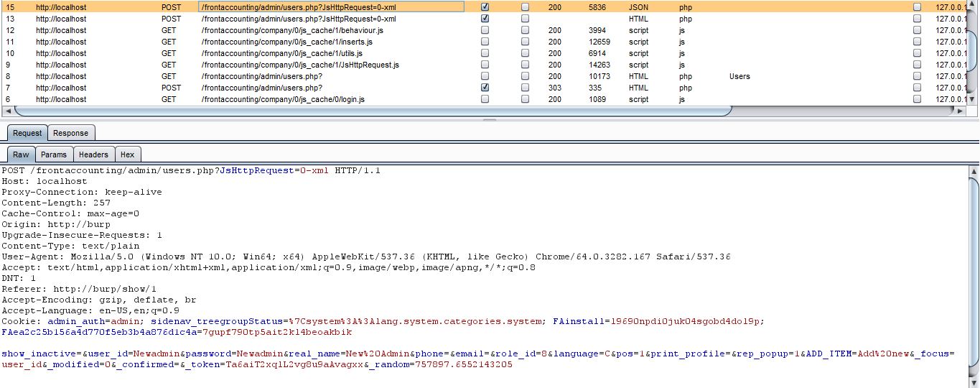Click the JSON MIME type cell
The width and height of the screenshot is (980, 388).
638,7
